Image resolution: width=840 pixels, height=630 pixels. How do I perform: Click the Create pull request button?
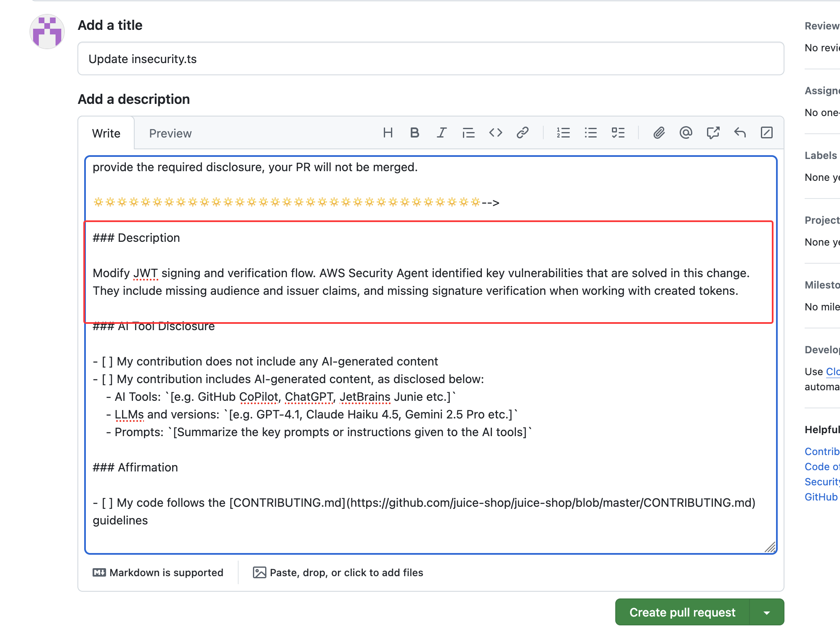pyautogui.click(x=682, y=612)
